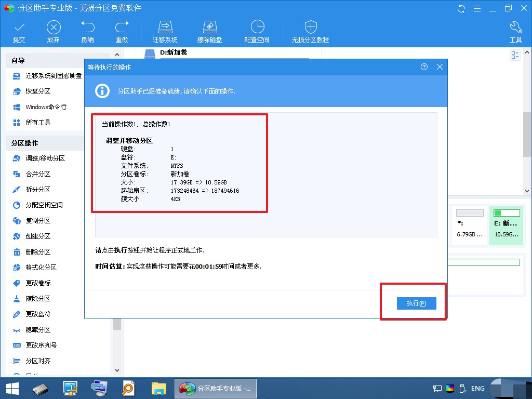Choose 复制分区 operation

32,221
